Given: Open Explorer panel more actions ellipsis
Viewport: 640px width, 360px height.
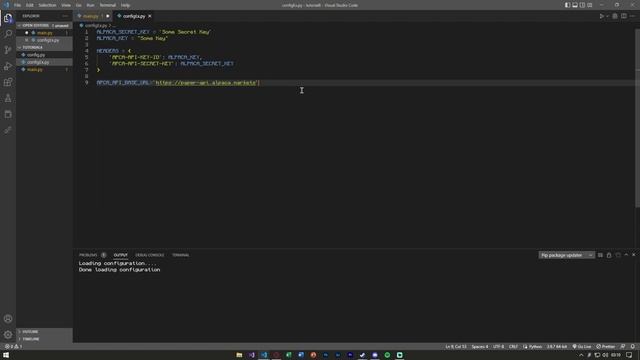Looking at the screenshot, I should tap(65, 16).
